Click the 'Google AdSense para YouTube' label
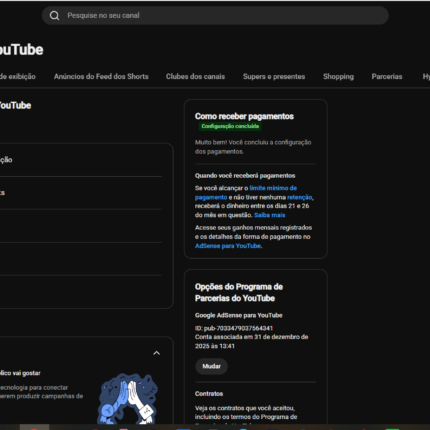430x430 pixels. pyautogui.click(x=239, y=315)
